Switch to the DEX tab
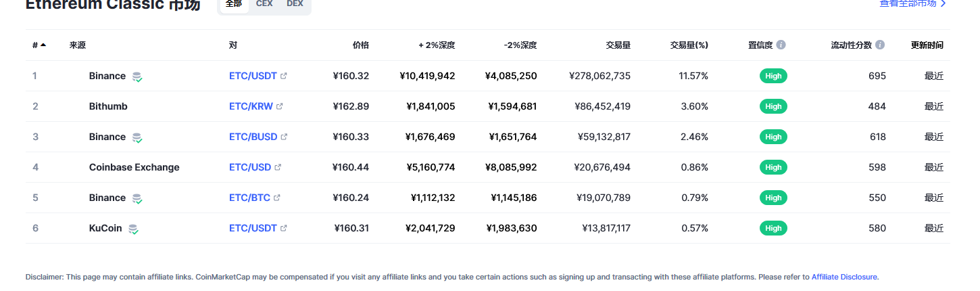980x291 pixels. (x=295, y=4)
